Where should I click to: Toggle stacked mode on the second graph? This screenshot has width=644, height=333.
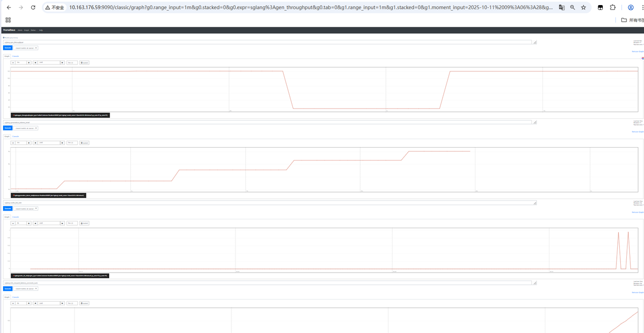[84, 143]
